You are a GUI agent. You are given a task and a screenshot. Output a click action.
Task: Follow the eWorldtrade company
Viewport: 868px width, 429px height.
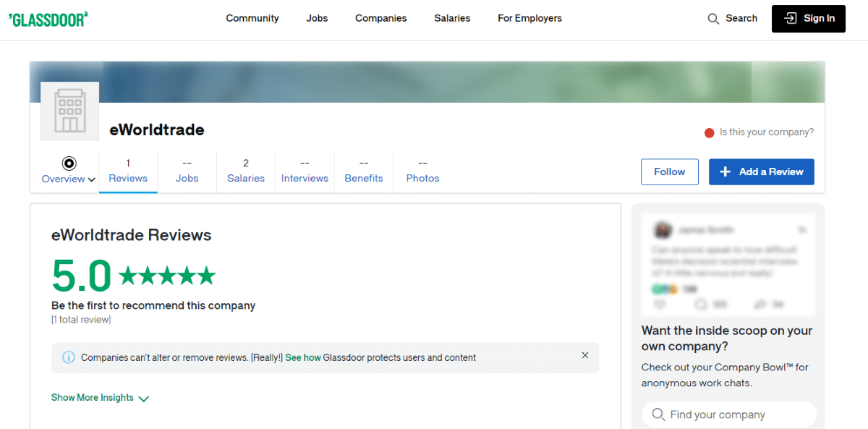(670, 172)
